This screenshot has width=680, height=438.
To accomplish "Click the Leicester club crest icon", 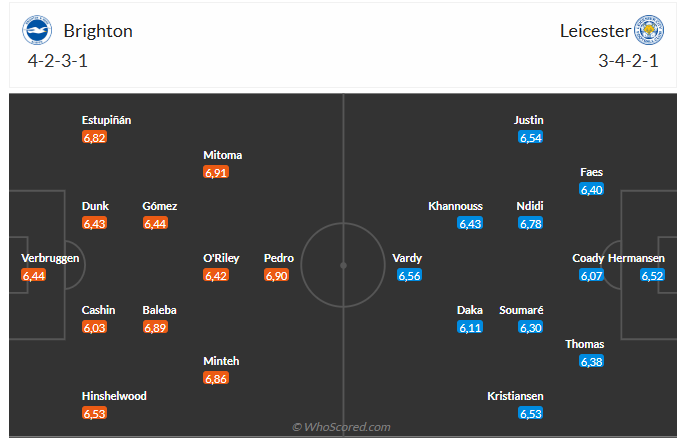I will click(648, 30).
